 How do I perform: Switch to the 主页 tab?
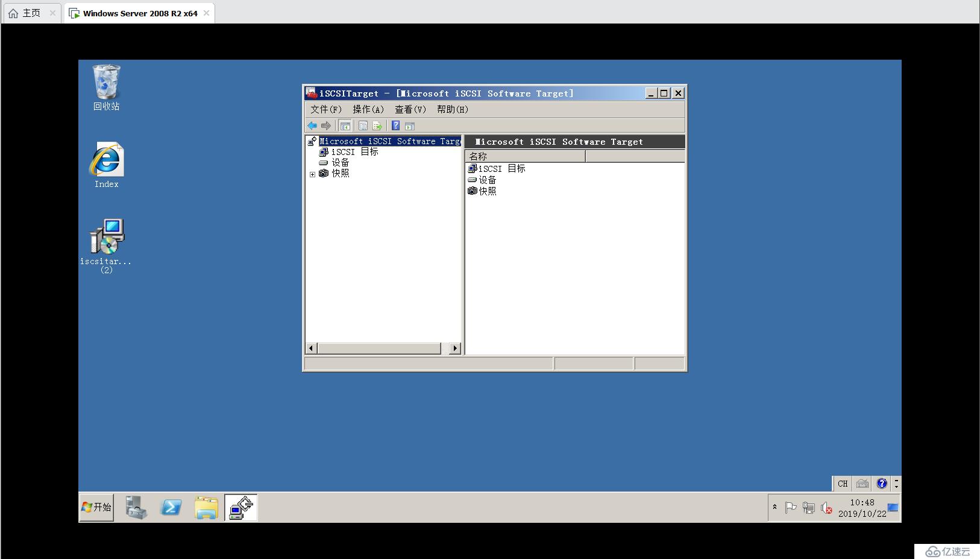31,13
